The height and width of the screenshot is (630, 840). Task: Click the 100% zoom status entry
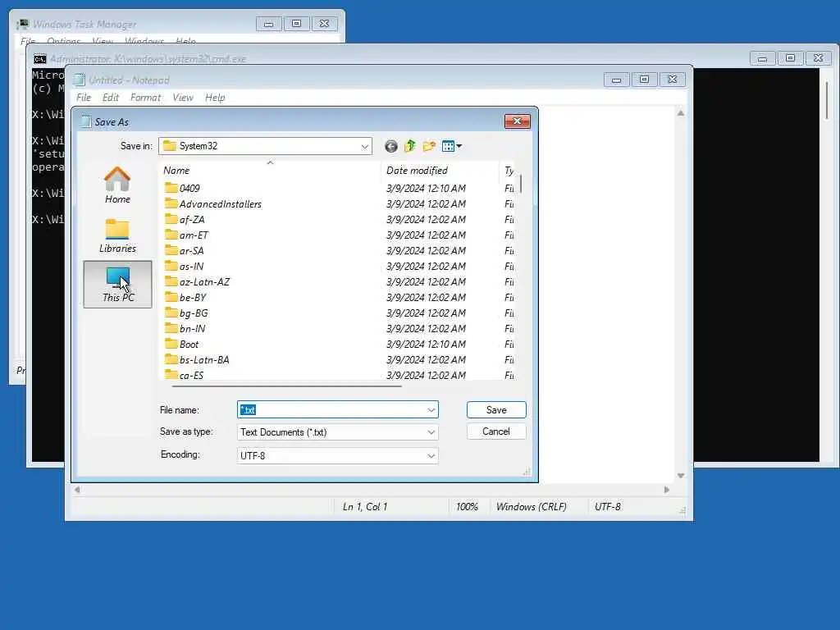tap(467, 507)
